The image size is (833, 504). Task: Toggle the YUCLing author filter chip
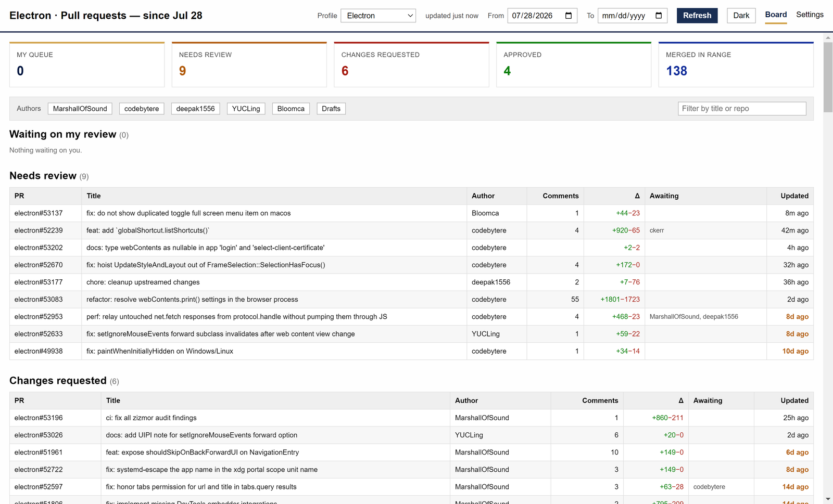[x=246, y=109]
